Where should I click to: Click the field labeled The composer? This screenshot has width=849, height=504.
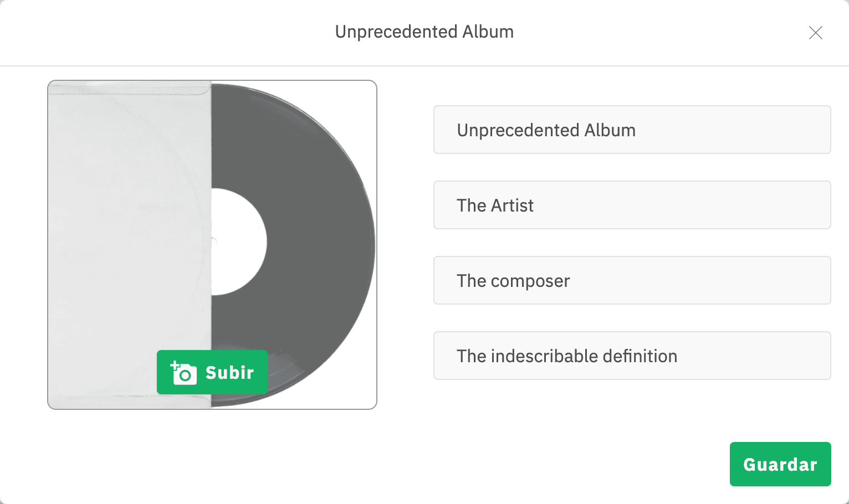(632, 280)
